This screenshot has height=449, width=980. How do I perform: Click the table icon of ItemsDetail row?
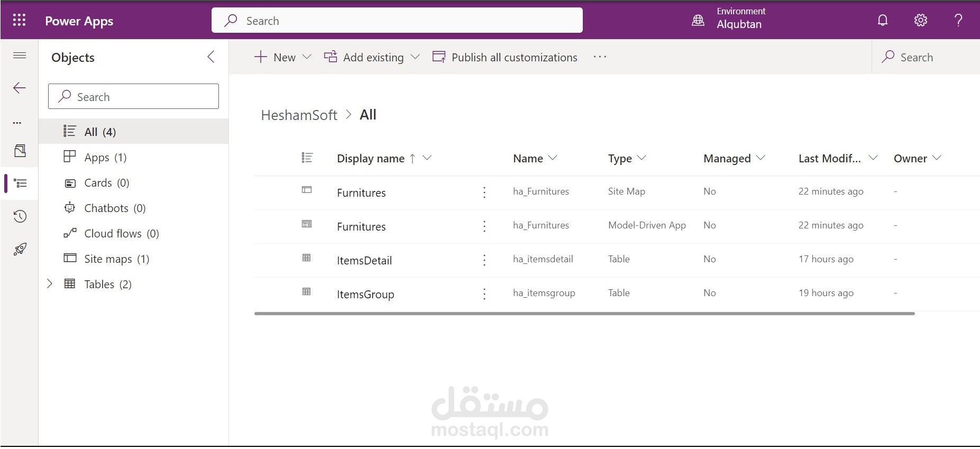(307, 258)
